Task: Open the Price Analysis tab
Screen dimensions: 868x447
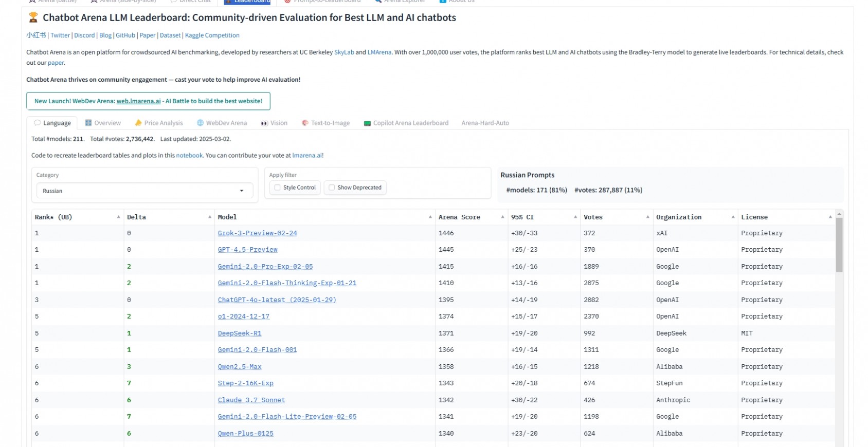Action: tap(158, 123)
